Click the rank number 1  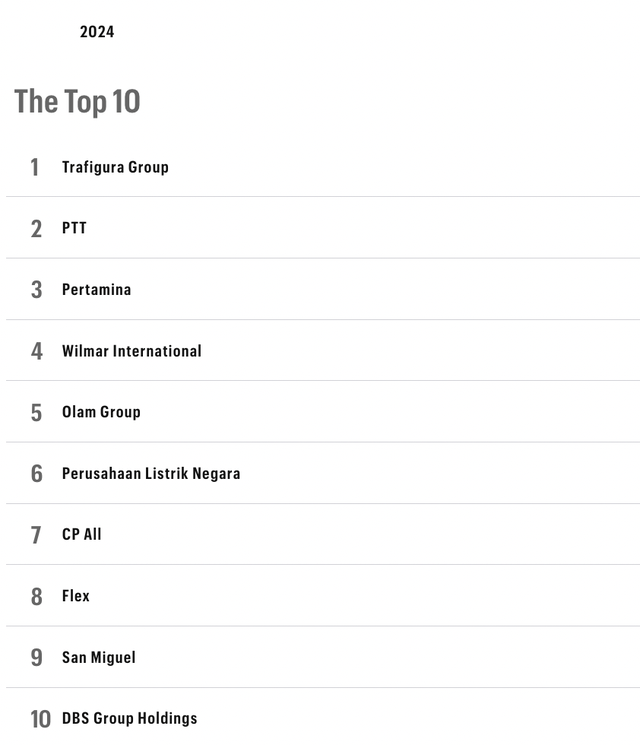[35, 168]
